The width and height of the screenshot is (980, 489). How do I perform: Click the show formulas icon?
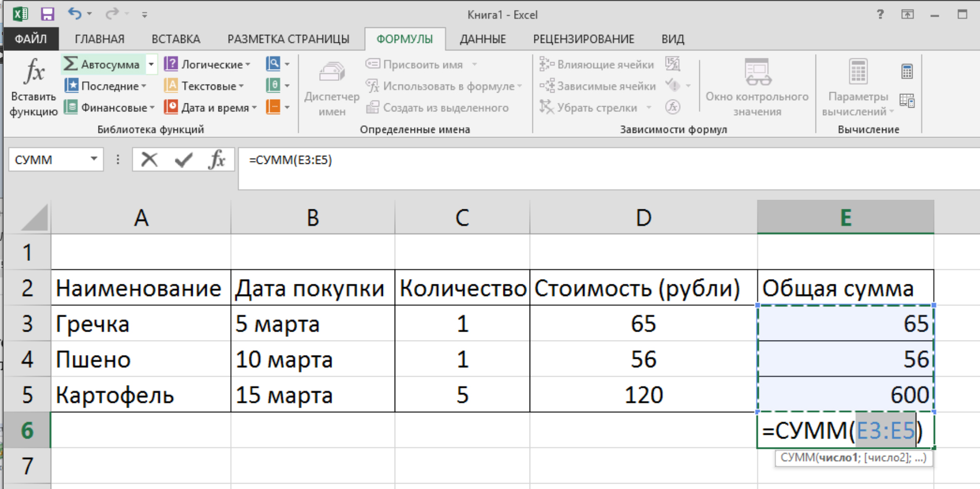(x=673, y=64)
